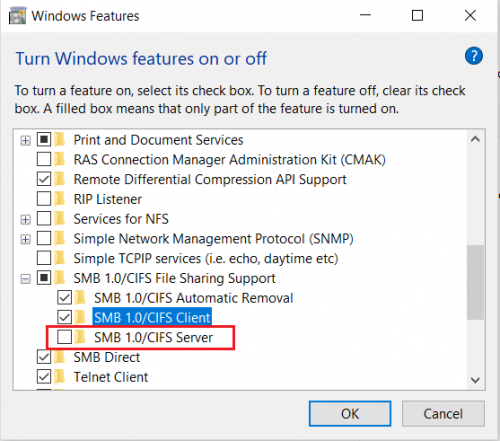Screen dimensions: 500x441
Task: Select the Print and Document Services label
Action: [158, 140]
